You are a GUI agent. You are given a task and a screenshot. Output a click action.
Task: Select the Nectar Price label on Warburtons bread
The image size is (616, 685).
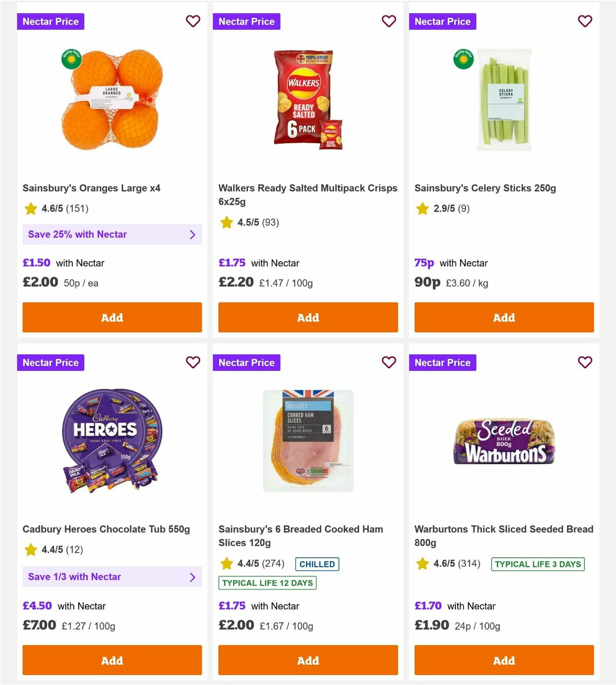442,362
